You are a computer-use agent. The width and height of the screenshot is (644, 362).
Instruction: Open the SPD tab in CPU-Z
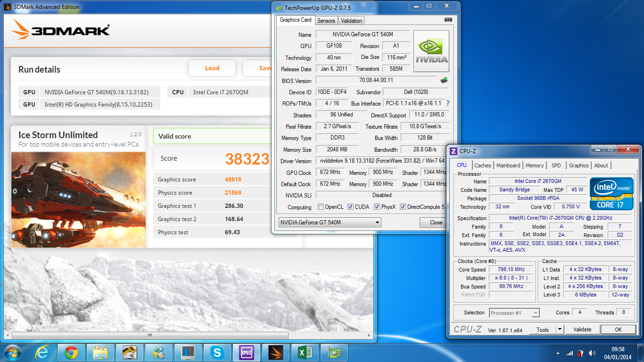tap(556, 165)
